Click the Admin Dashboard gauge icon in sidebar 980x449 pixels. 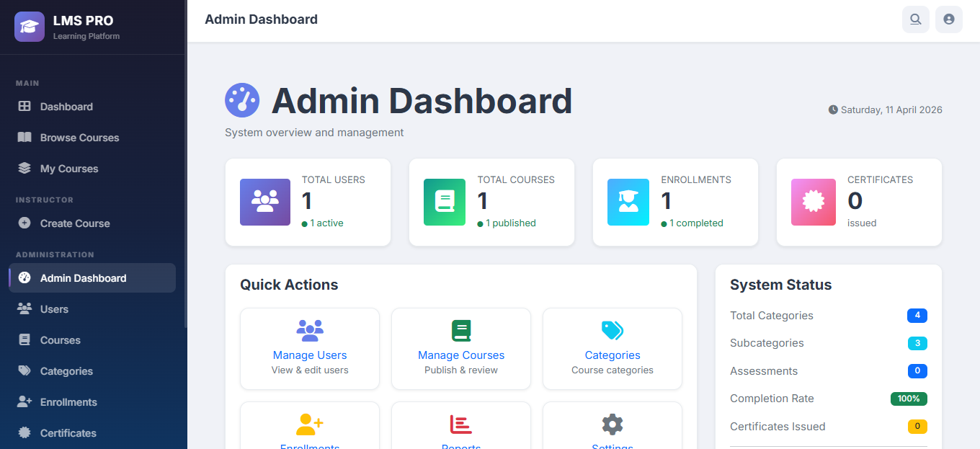(x=24, y=278)
